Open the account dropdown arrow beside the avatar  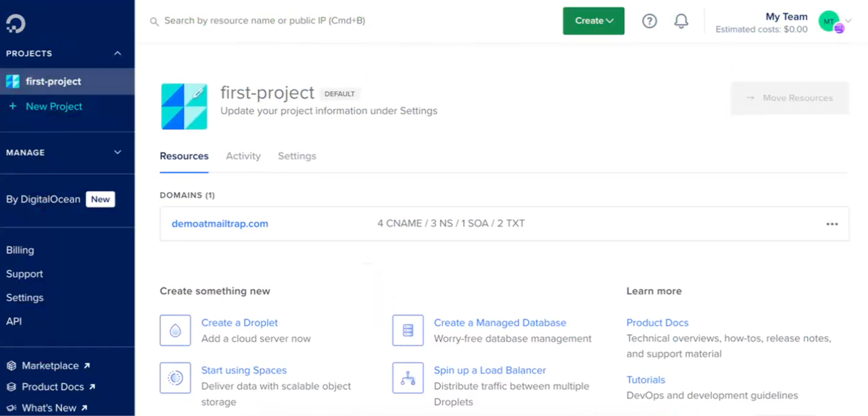tap(848, 21)
